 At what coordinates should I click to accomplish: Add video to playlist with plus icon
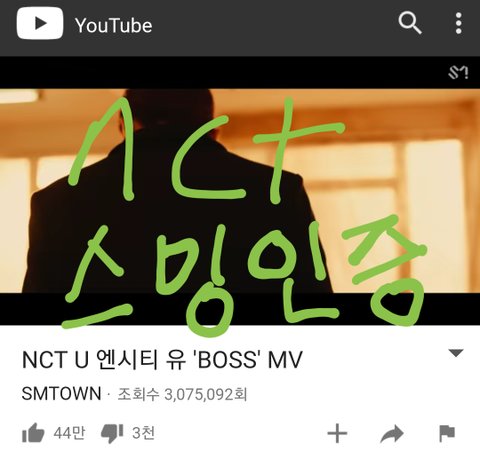coord(337,433)
